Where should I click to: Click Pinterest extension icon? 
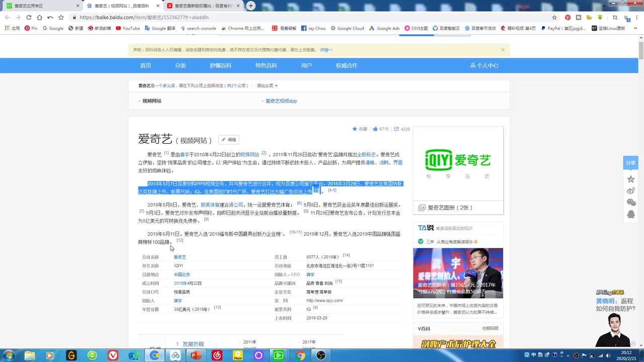(x=568, y=17)
